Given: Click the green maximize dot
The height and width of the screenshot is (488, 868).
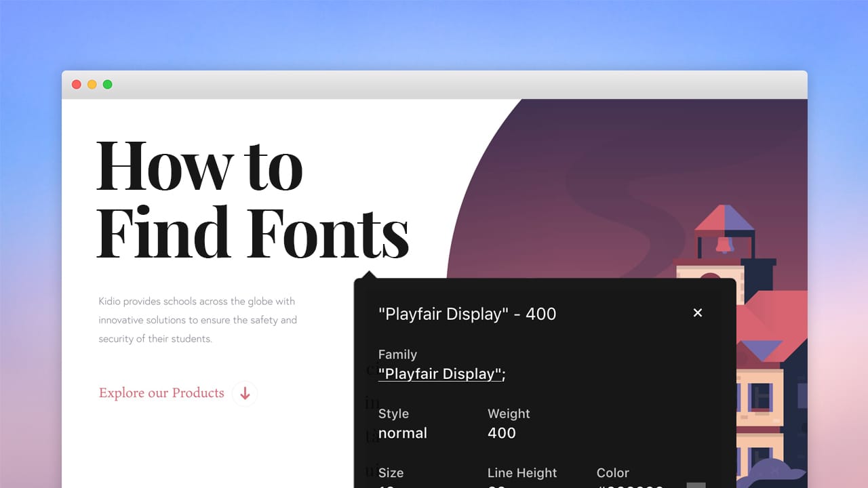Looking at the screenshot, I should pos(108,85).
